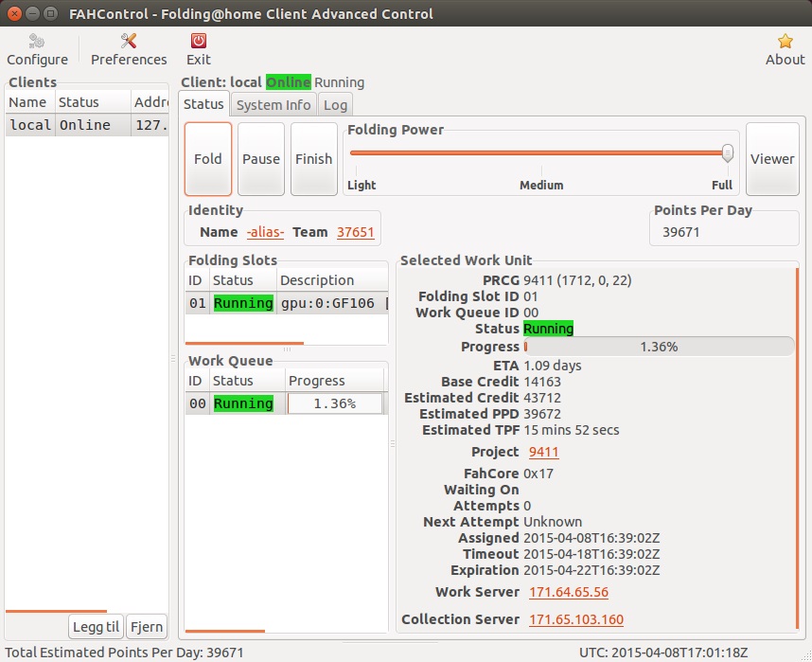Viewport: 812px width, 662px height.
Task: Set Folding Power to Light on slider
Action: [x=356, y=152]
